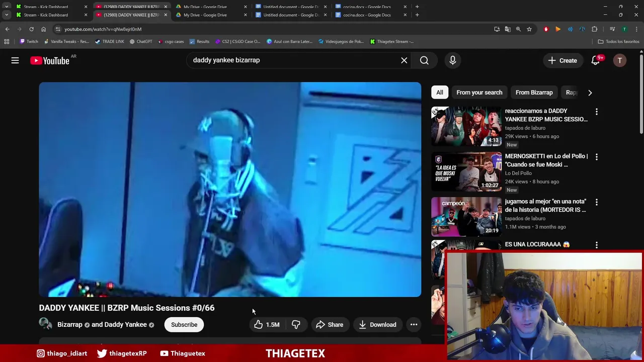Open 'jugamos al mejor' 20:19 video thumbnail
Image resolution: width=644 pixels, height=362 pixels.
point(466,217)
